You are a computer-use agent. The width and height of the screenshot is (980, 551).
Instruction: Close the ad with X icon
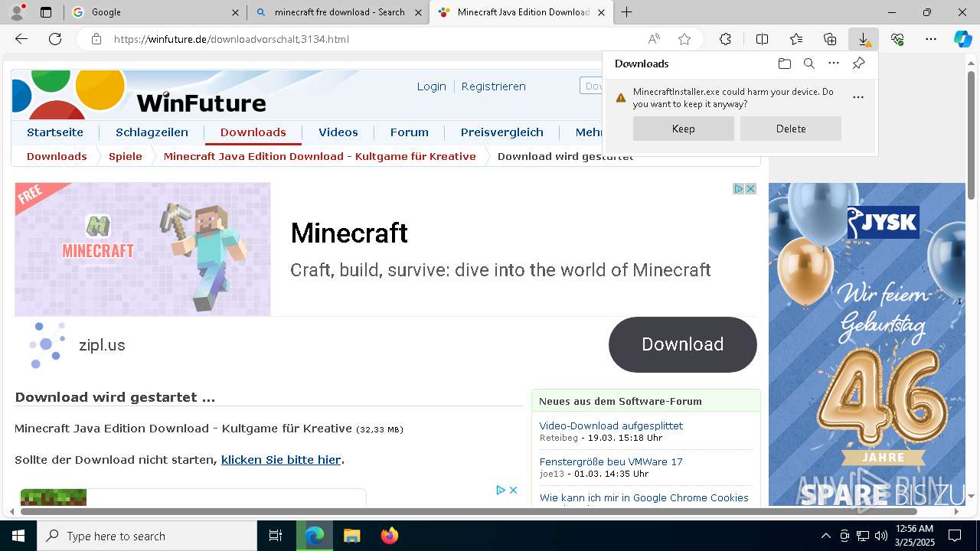click(751, 188)
